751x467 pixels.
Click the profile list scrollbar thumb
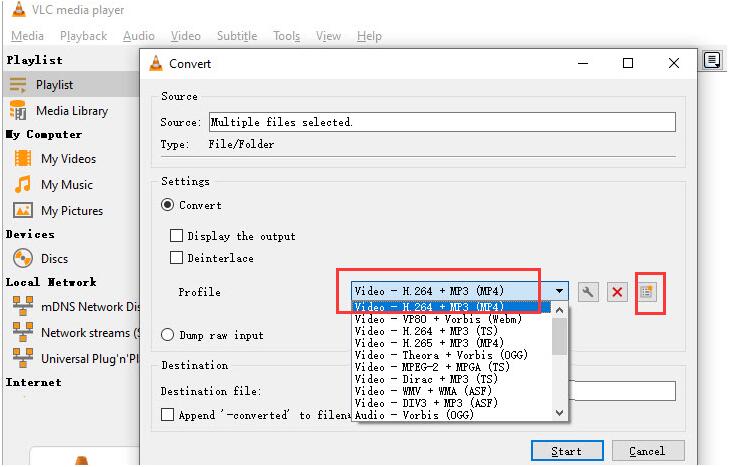(559, 337)
